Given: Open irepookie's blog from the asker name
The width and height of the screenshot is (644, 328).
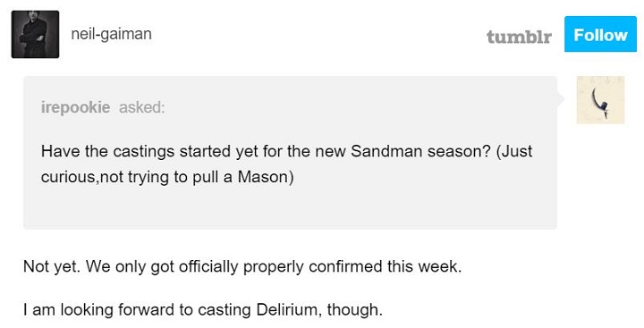Looking at the screenshot, I should (75, 107).
